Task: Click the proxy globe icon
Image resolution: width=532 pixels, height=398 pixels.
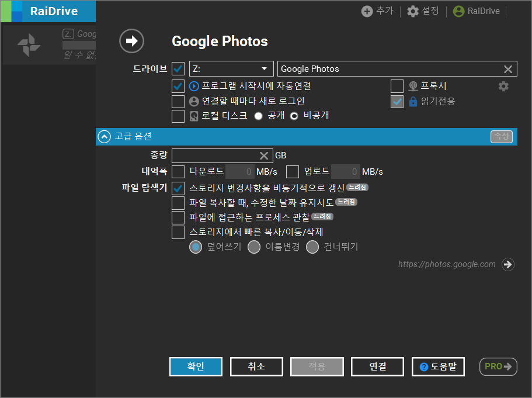Action: [413, 86]
